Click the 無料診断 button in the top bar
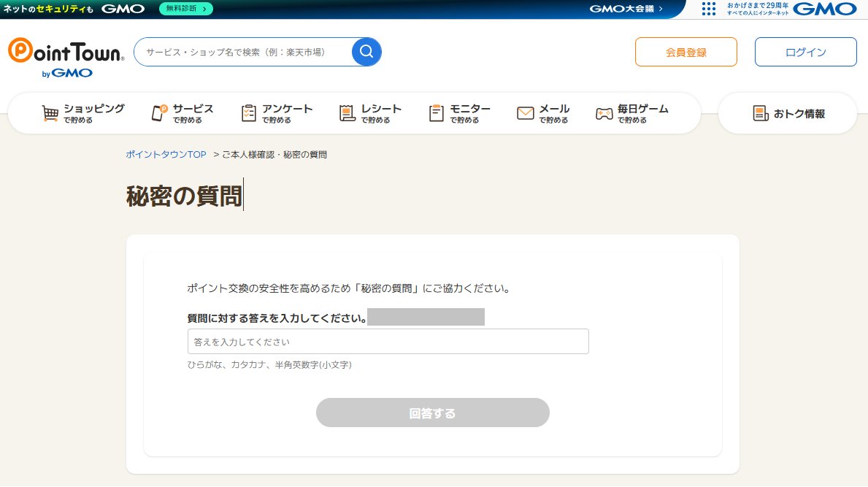Viewport: 868px width, 487px height. [185, 9]
